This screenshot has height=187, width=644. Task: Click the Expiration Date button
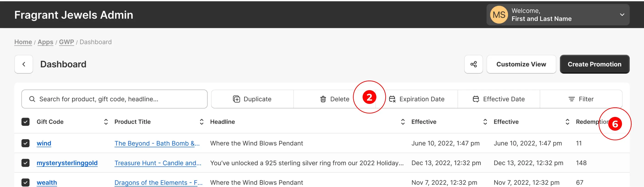tap(417, 99)
